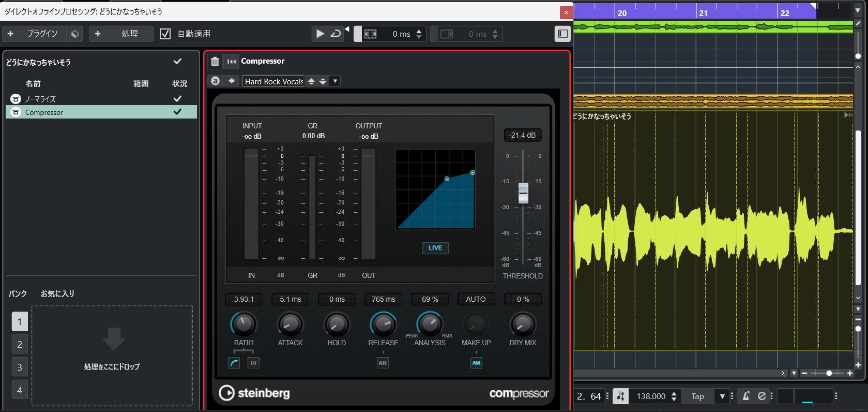The image size is (868, 412).
Task: Toggle the AM auto make-up button
Action: (x=476, y=363)
